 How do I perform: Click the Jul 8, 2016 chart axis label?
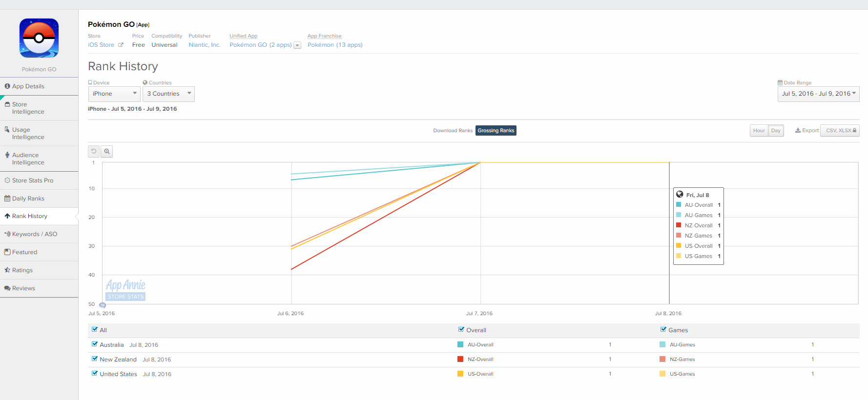tap(668, 313)
